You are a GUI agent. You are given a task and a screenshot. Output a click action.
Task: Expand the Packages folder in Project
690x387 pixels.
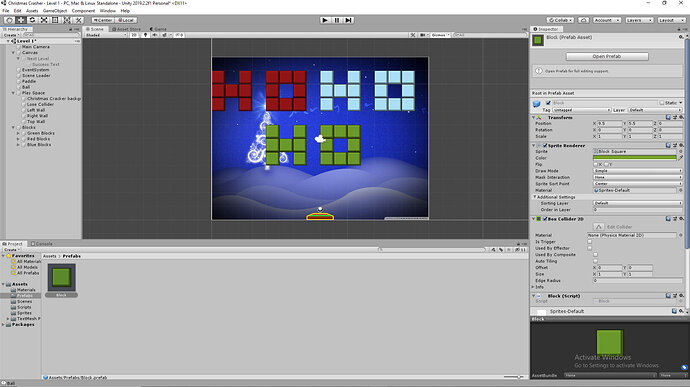[4, 324]
